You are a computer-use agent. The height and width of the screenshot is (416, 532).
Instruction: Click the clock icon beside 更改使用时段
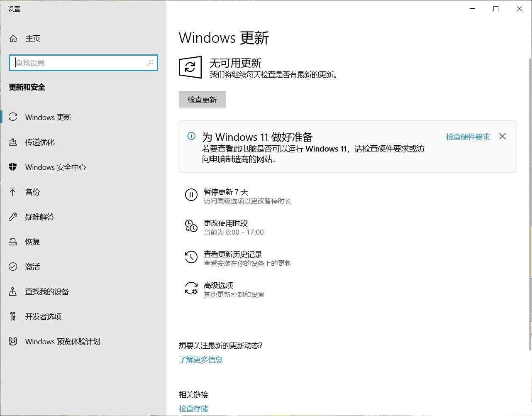coord(191,226)
